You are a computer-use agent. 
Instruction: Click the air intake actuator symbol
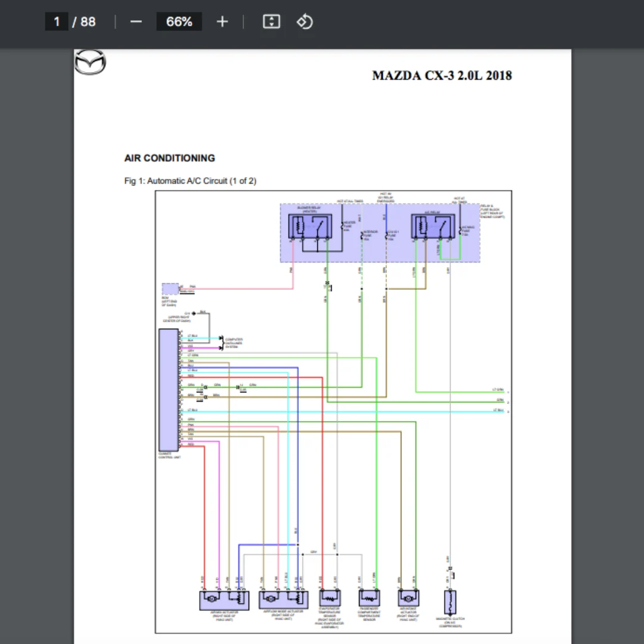tap(408, 597)
